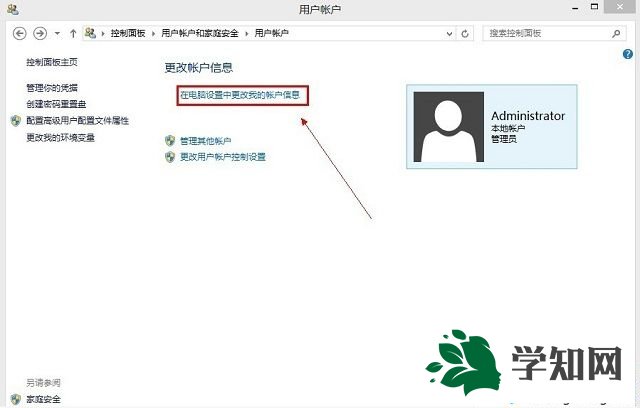Click shield icon beside 家庭安全
This screenshot has height=408, width=640.
(x=16, y=399)
